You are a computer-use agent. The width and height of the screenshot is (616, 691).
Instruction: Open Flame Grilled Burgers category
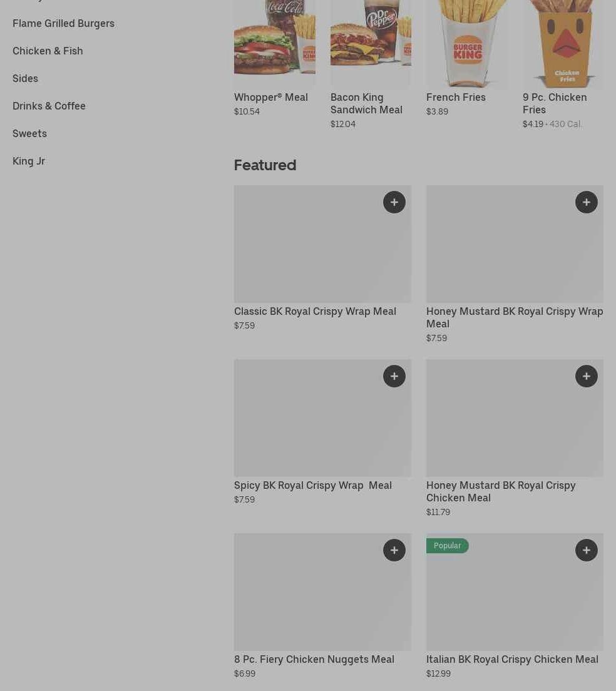63,23
